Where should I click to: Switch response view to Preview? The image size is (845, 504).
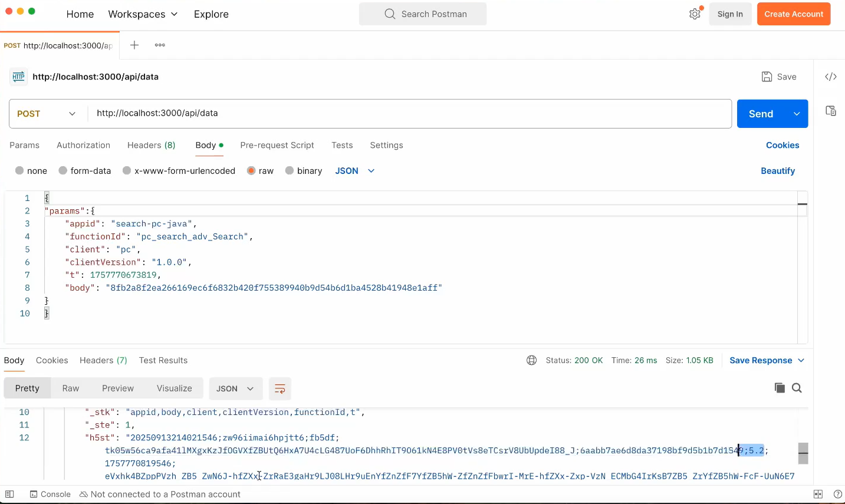(118, 388)
